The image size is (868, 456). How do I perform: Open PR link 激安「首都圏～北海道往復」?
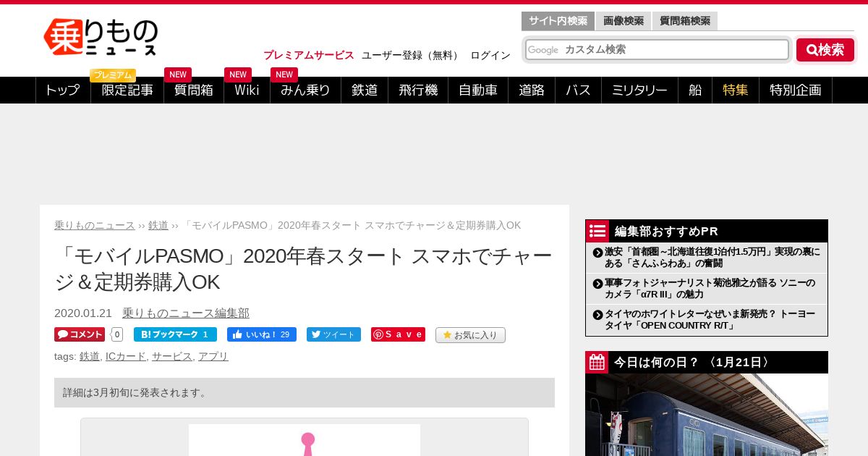712,257
